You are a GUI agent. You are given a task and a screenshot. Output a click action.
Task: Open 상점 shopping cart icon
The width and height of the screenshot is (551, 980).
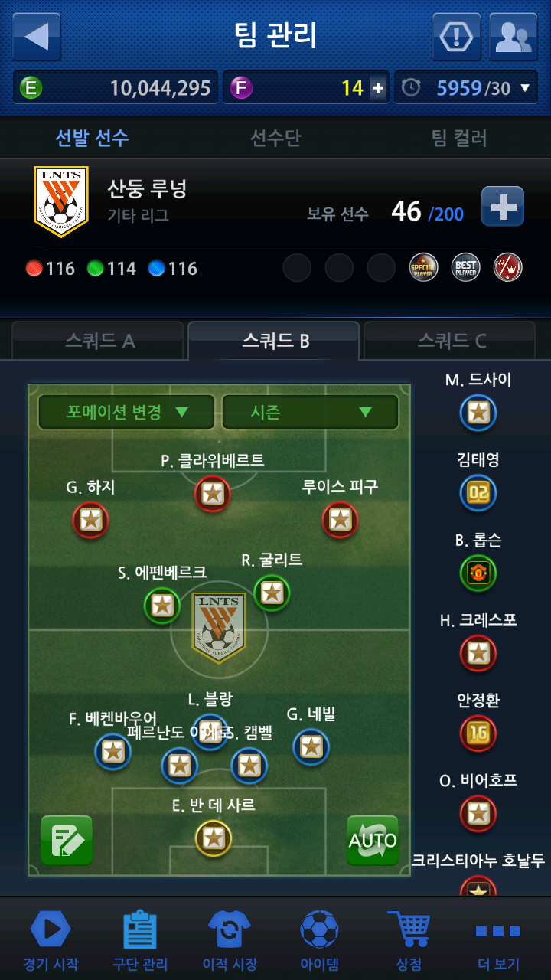coord(409,929)
